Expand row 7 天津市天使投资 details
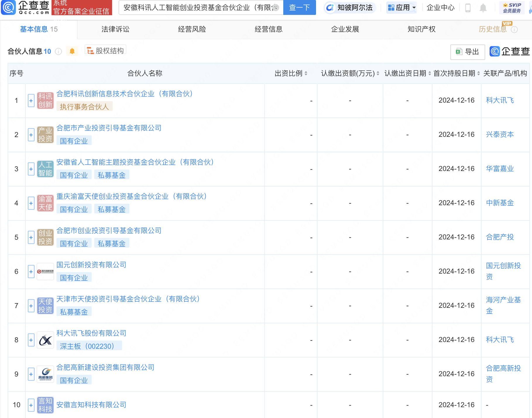The image size is (532, 418). (31, 306)
